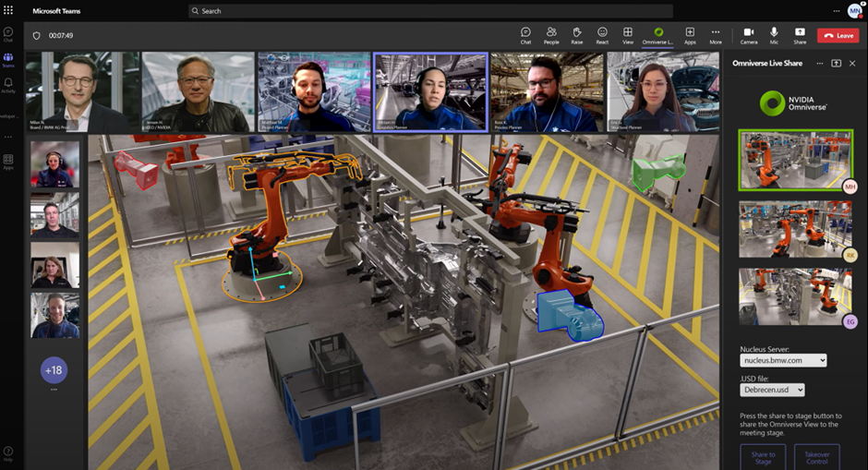Open the Omniverse Live Share app tab
The height and width of the screenshot is (470, 868).
[x=657, y=35]
